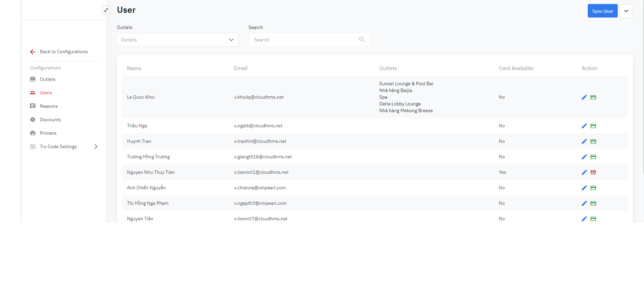
Task: Select Reasons in the sidebar
Action: [x=49, y=106]
